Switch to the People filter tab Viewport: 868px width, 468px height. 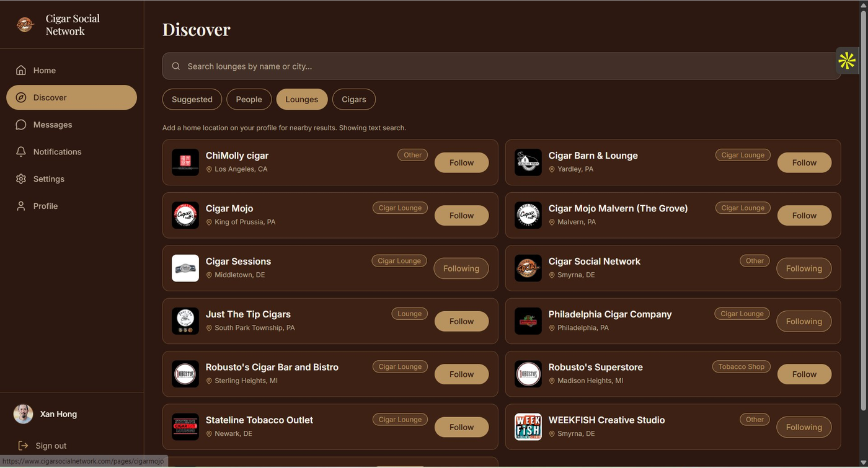pyautogui.click(x=249, y=99)
